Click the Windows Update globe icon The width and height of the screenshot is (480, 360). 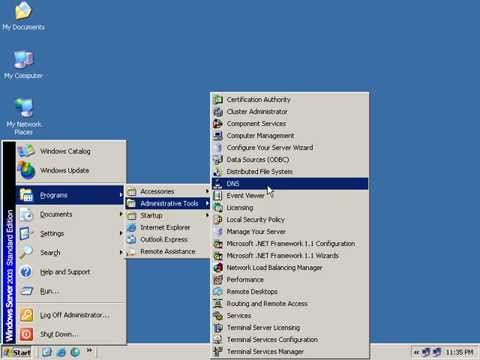coord(26,170)
